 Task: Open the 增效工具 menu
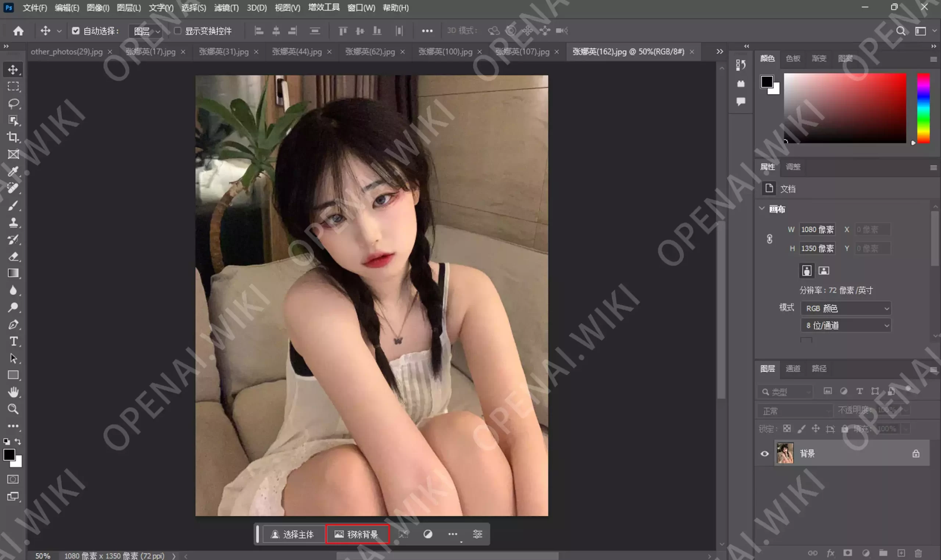[x=323, y=8]
